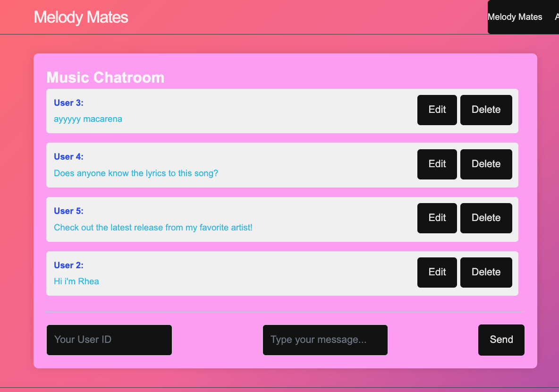This screenshot has height=392, width=559.
Task: Select the 'ayyyyy macarena' message text
Action: coord(88,119)
